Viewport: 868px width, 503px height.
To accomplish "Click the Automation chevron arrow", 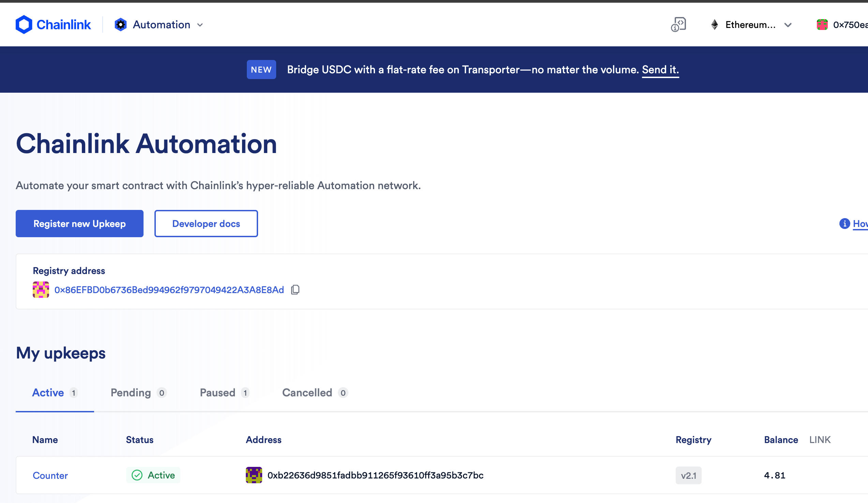I will point(200,25).
